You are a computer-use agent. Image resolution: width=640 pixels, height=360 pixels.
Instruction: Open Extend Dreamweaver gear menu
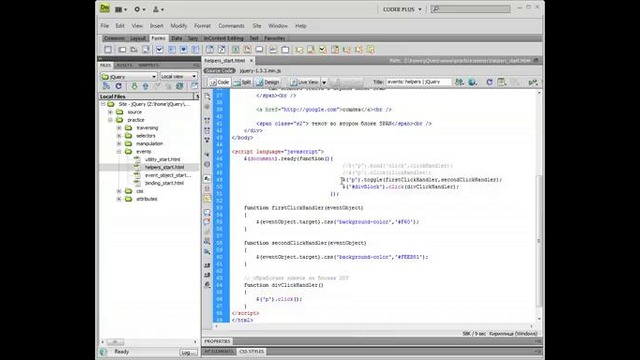coord(140,9)
